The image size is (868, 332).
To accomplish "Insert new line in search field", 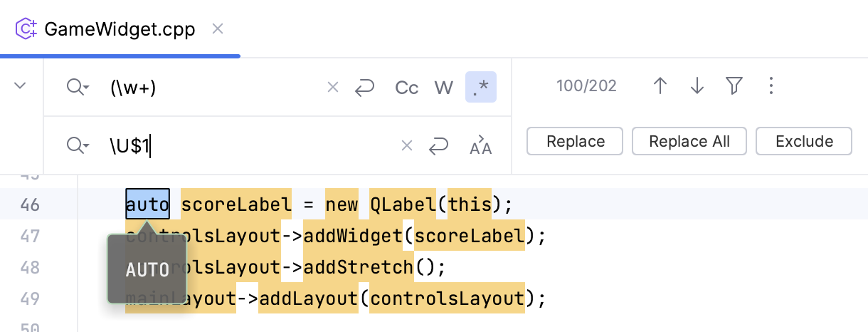I will tap(364, 88).
